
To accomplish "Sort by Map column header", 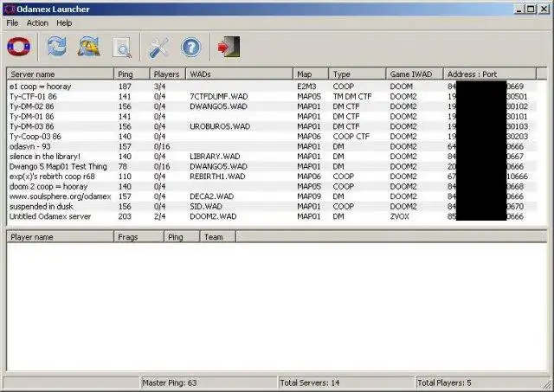I will pyautogui.click(x=311, y=74).
